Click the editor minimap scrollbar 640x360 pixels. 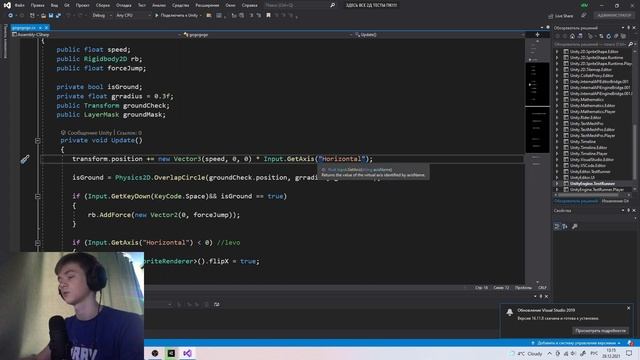537,159
